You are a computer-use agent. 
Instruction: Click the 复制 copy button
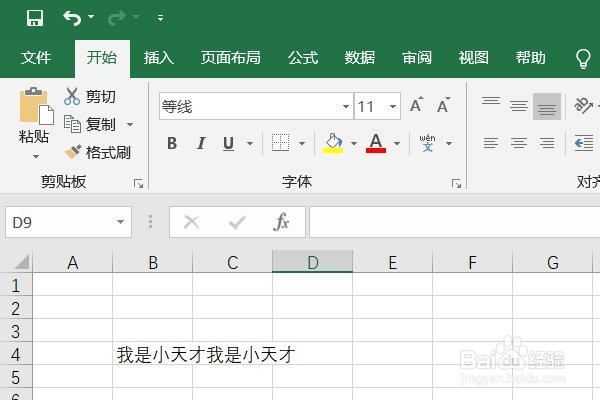click(90, 124)
